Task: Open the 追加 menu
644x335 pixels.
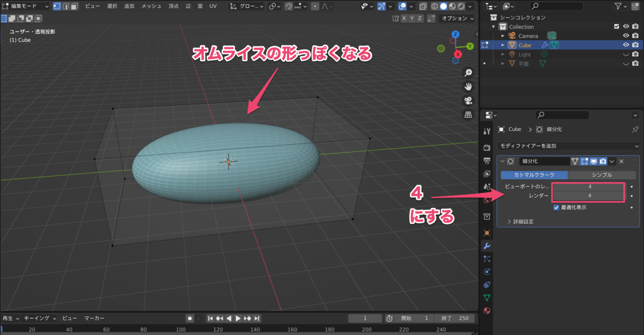Action: pos(129,6)
